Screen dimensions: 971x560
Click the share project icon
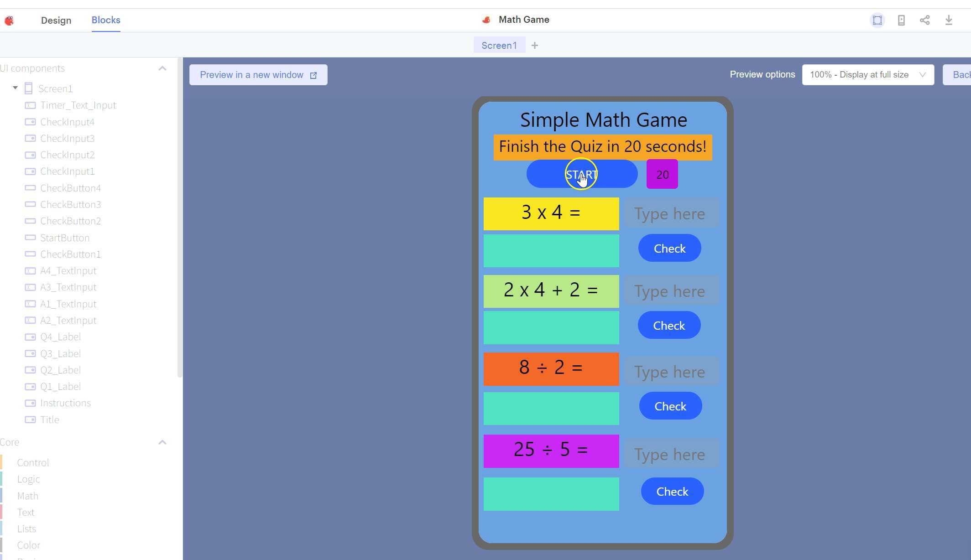tap(925, 21)
